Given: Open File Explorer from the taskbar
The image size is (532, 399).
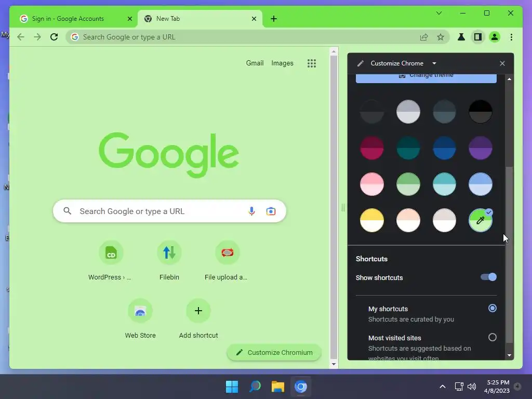Looking at the screenshot, I should (277, 387).
